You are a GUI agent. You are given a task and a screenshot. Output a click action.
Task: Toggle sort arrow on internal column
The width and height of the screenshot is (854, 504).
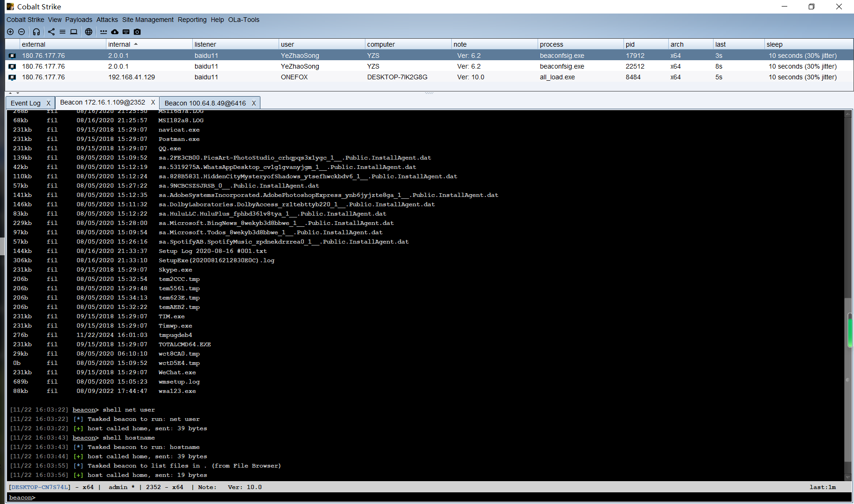click(x=136, y=44)
